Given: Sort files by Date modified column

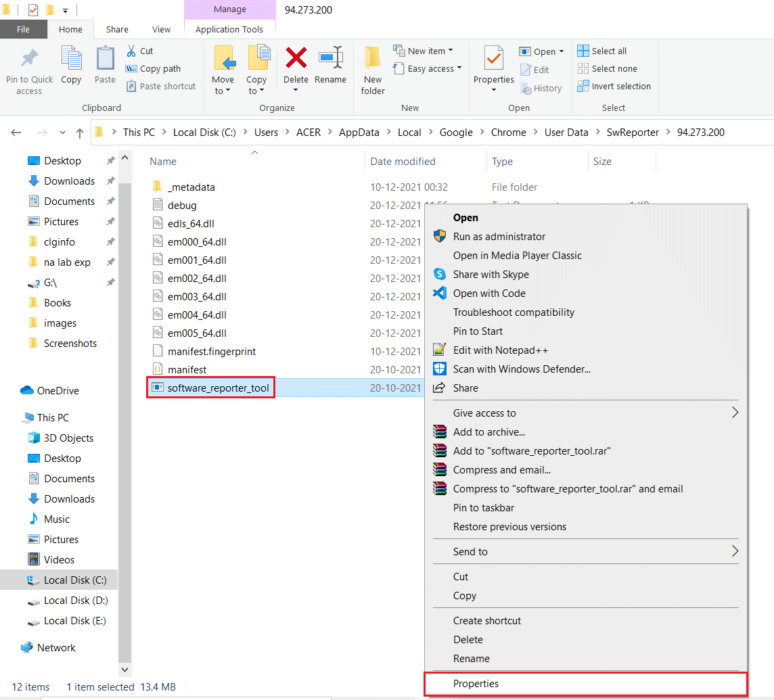Looking at the screenshot, I should coord(403,161).
